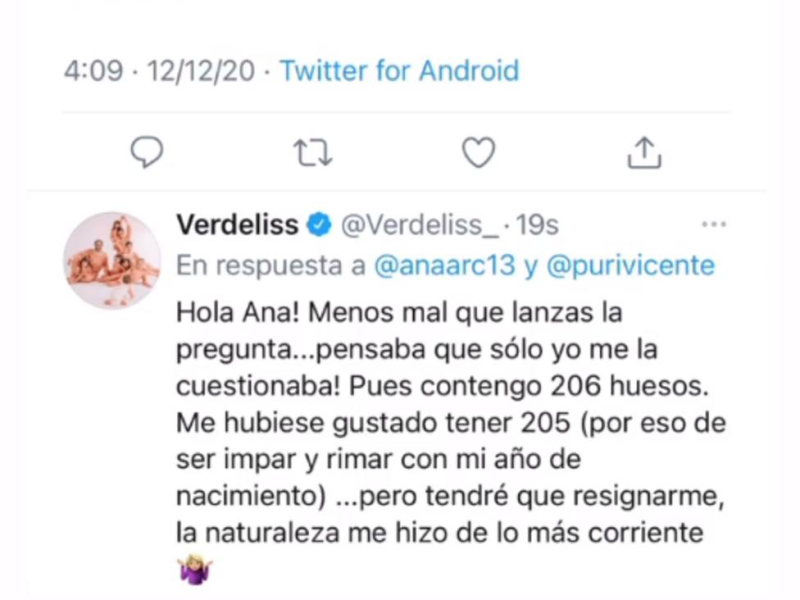Open Verdeliss profile picture avatar
The image size is (800, 600).
click(112, 260)
